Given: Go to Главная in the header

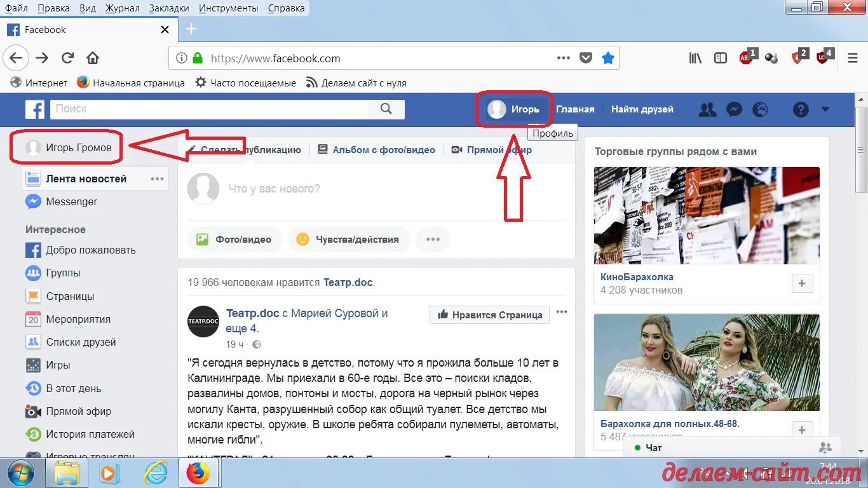Looking at the screenshot, I should click(575, 109).
